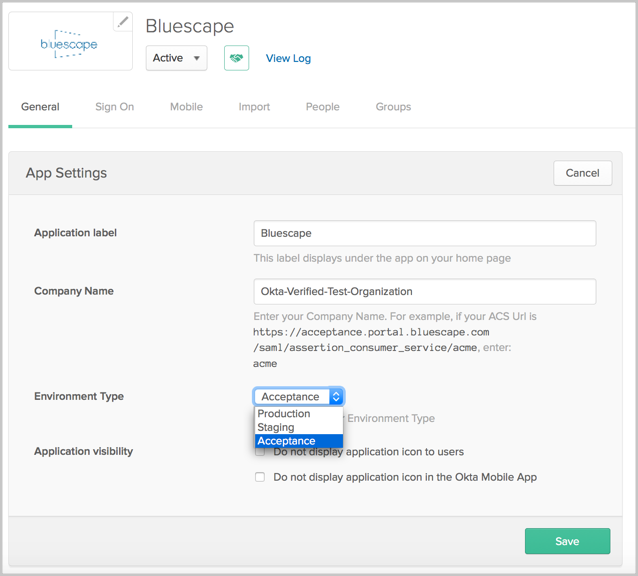Click the Bluescape app logo thumbnail
Viewport: 638px width, 576px height.
click(69, 43)
